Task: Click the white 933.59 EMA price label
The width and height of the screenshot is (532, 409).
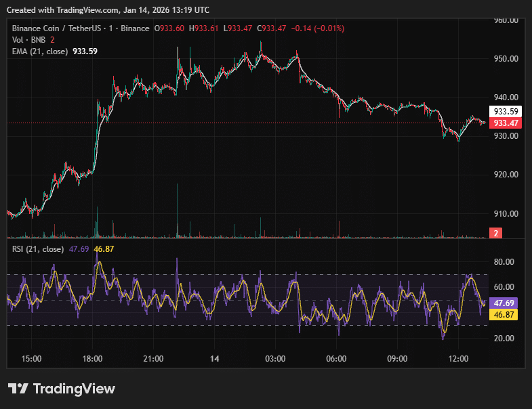Action: (506, 112)
